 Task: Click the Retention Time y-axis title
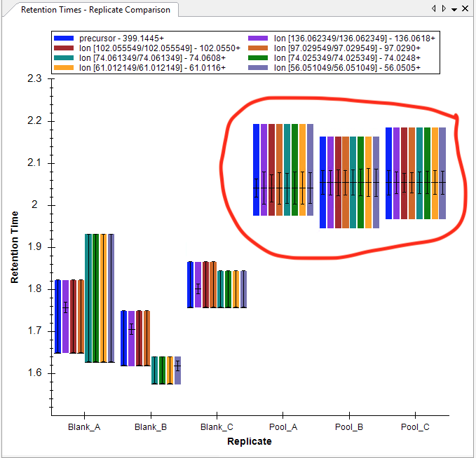tap(15, 247)
